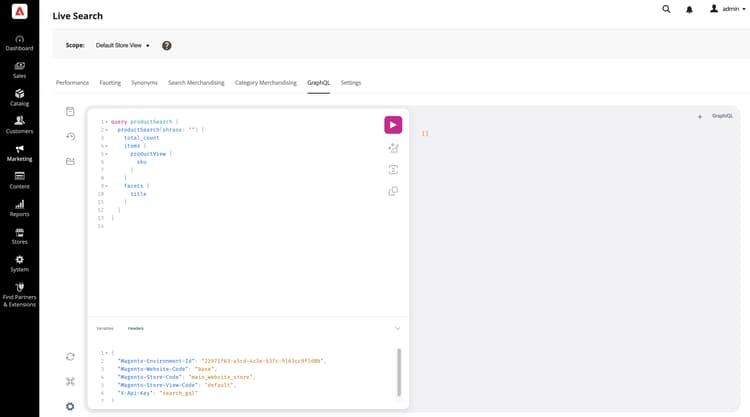Switch to the Headers editor tab
Image resolution: width=750 pixels, height=417 pixels.
(136, 329)
